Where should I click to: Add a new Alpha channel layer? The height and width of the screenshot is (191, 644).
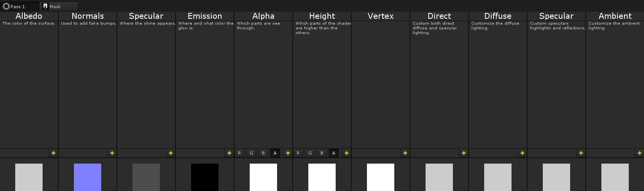click(x=288, y=153)
